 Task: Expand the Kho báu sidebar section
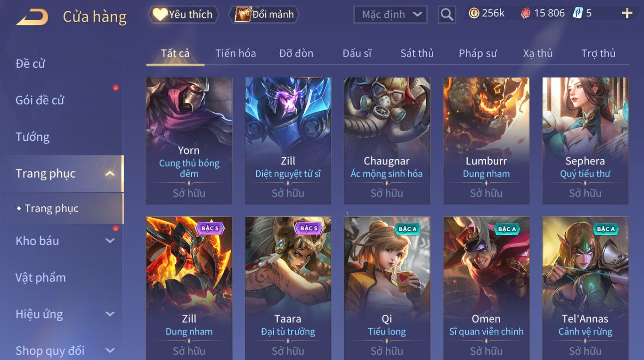(x=110, y=241)
